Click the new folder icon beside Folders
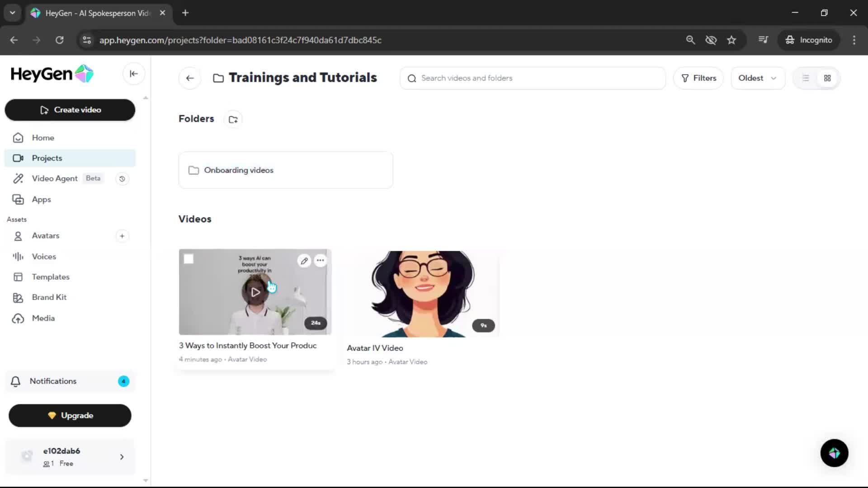 tap(233, 119)
